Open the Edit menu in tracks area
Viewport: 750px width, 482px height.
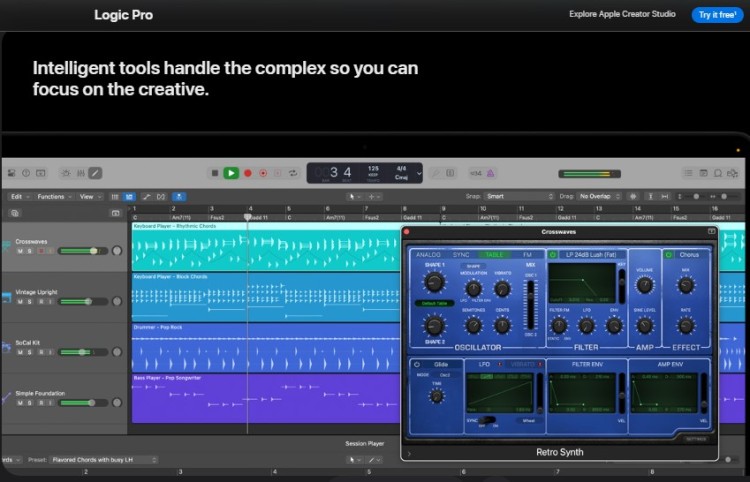coord(20,197)
